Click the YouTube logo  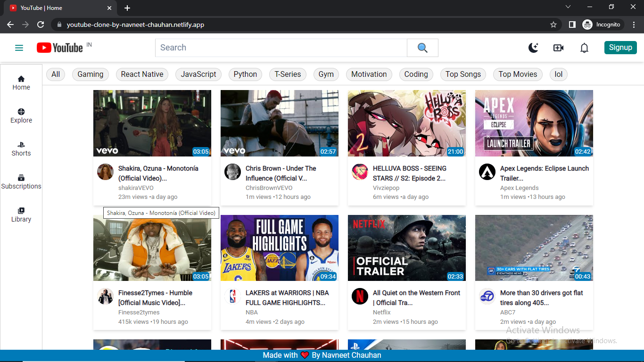[60, 48]
